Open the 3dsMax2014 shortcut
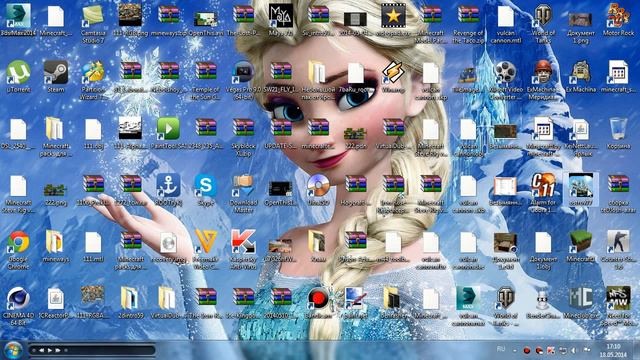This screenshot has height=360, width=640. 18,20
